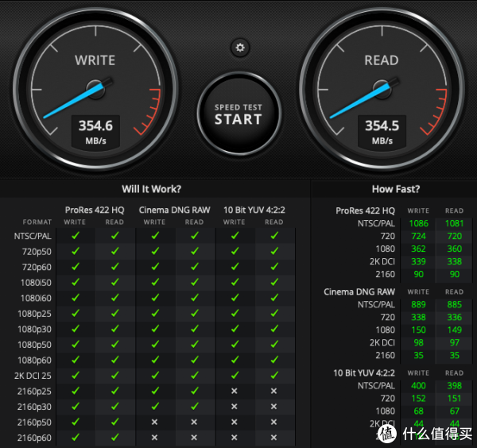The width and height of the screenshot is (477, 448).
Task: Click the 10 Bit YUV write checkmark for 2K DCI 25
Action: 235,375
